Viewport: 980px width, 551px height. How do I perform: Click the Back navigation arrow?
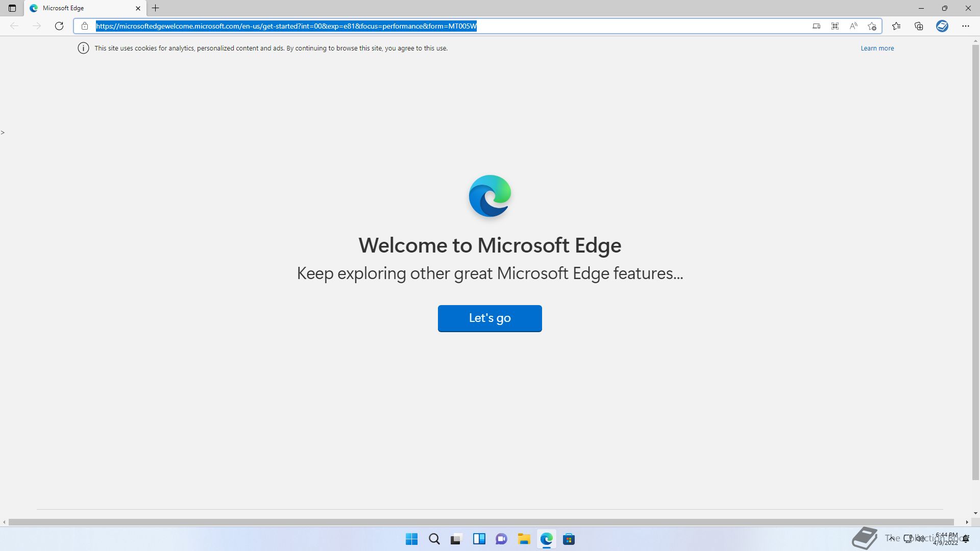[x=14, y=26]
